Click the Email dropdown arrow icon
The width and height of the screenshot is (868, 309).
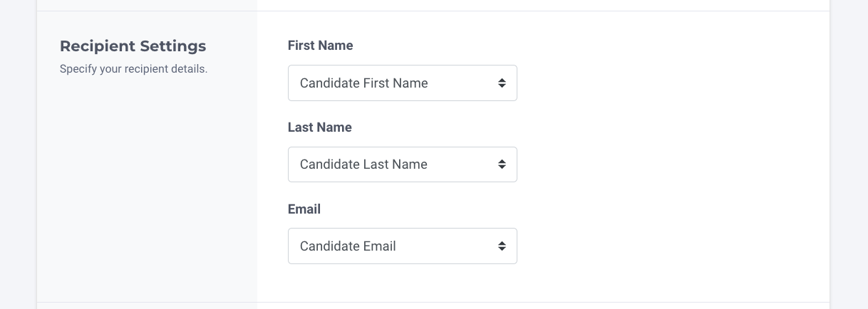pos(502,246)
